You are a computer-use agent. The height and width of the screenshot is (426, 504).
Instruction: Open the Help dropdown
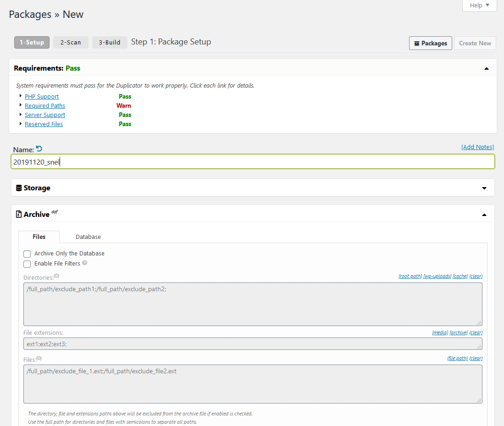[x=479, y=6]
